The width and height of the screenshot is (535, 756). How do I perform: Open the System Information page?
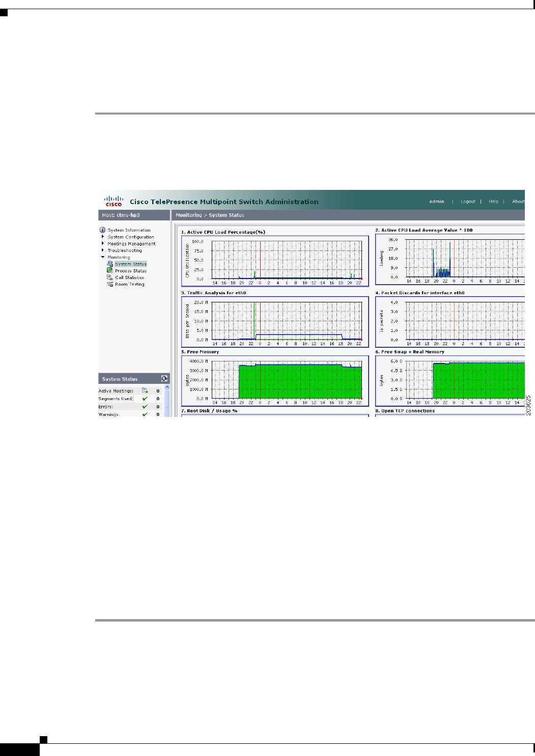[129, 230]
